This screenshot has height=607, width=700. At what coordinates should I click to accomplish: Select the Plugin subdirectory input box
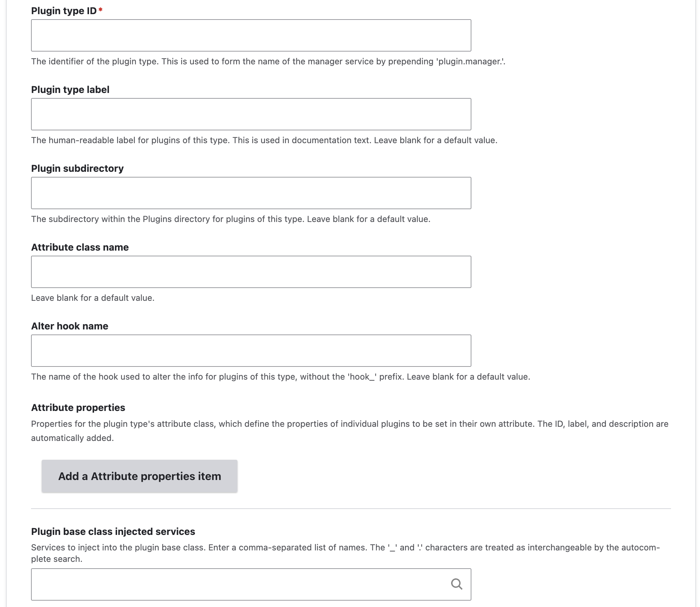click(251, 193)
